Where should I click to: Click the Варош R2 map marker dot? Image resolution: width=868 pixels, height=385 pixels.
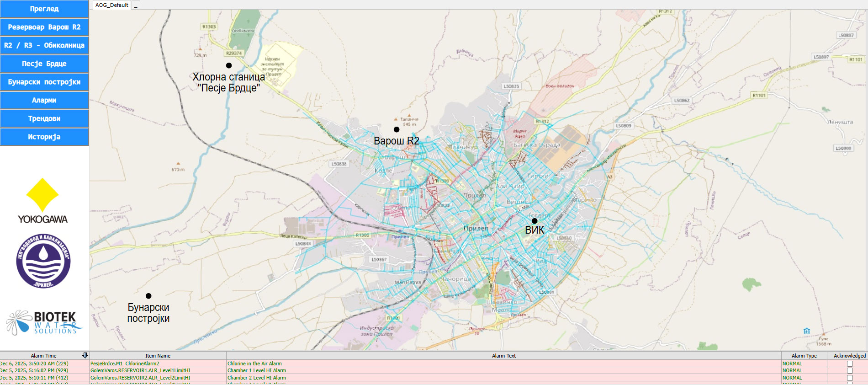pos(397,129)
